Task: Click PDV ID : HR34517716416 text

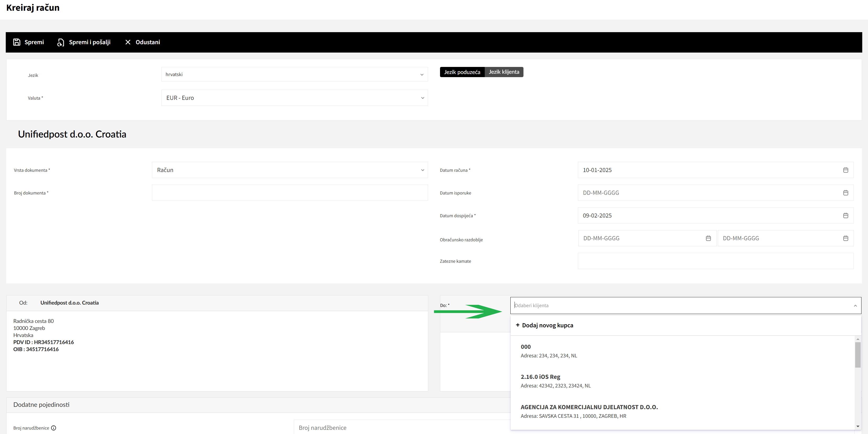Action: coord(43,342)
